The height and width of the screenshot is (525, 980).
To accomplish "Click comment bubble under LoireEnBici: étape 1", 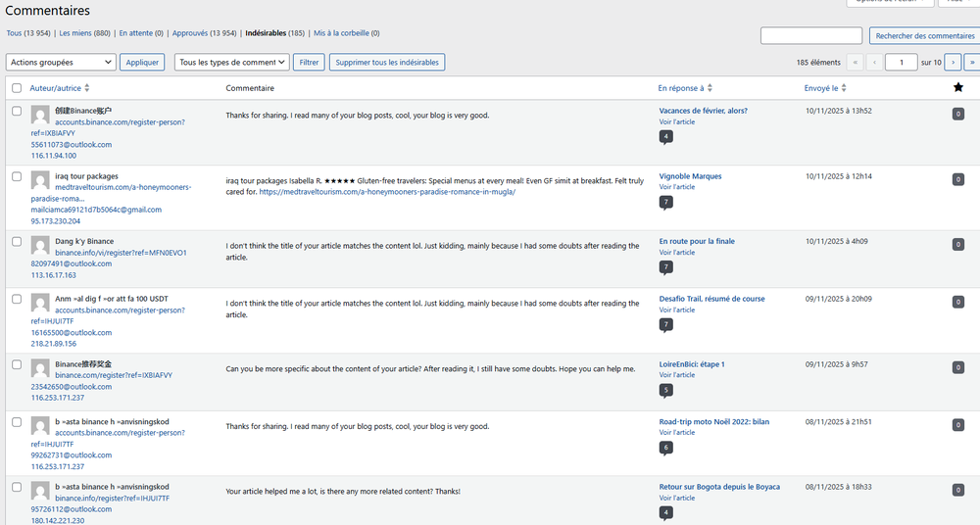I will [x=666, y=390].
